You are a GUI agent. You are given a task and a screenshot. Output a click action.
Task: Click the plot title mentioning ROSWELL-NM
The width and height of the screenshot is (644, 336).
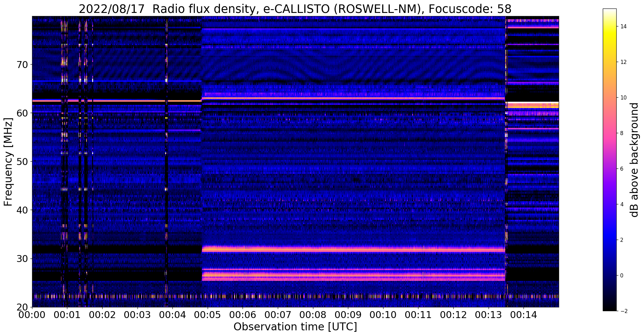coord(295,9)
